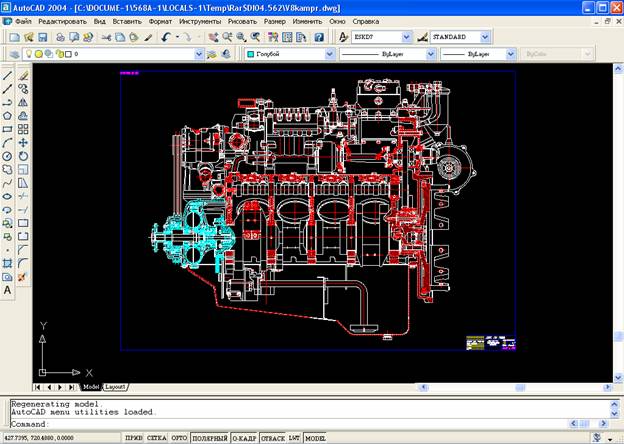Open the Справка menu

tap(365, 21)
